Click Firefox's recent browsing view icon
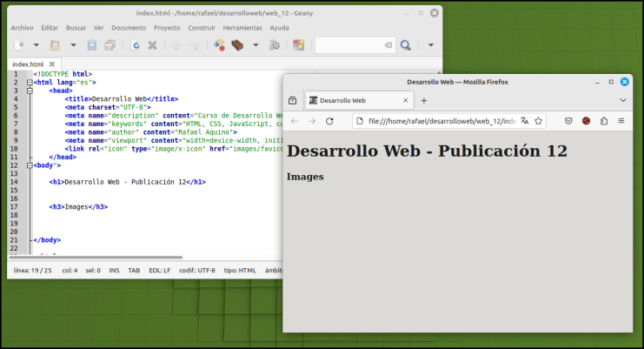644x349 pixels. point(292,100)
